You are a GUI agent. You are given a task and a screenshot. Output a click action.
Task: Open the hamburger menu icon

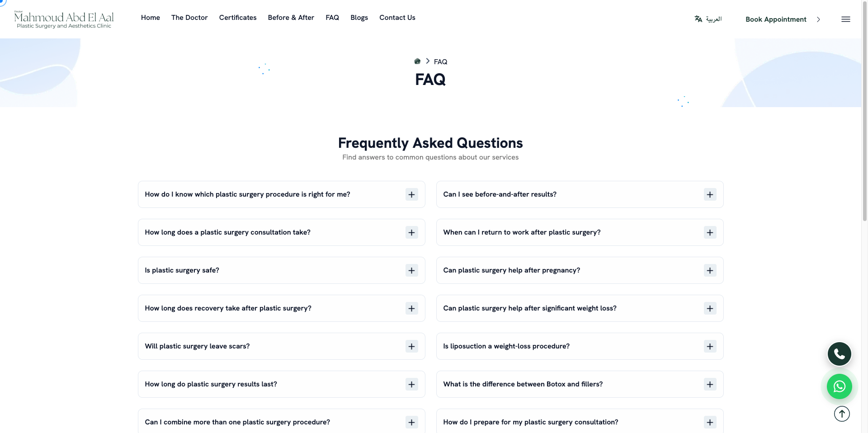click(845, 19)
